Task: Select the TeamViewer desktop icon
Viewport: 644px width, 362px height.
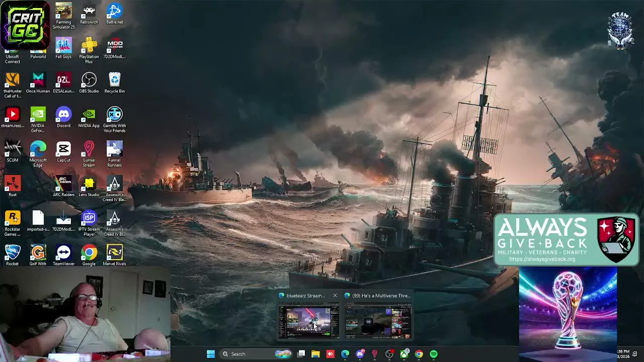Action: (x=63, y=255)
